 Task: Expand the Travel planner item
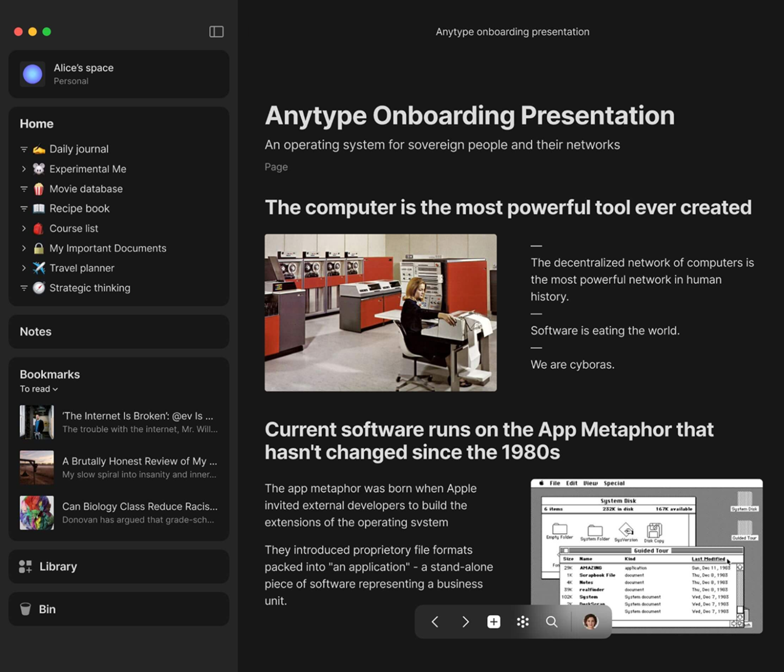pyautogui.click(x=24, y=268)
